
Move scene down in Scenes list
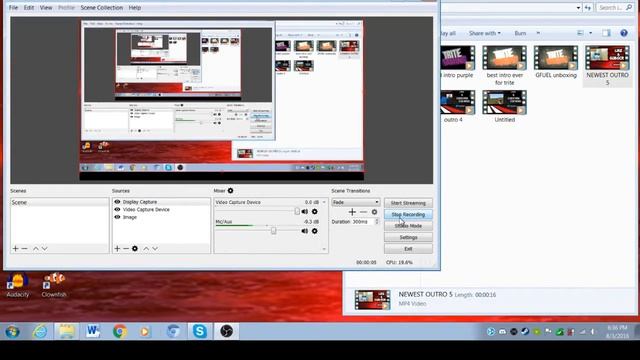[44, 248]
